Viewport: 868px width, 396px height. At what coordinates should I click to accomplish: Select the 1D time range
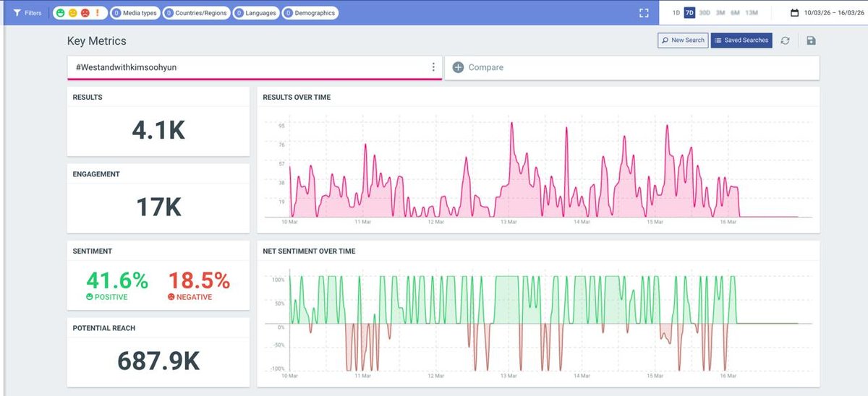tap(676, 13)
